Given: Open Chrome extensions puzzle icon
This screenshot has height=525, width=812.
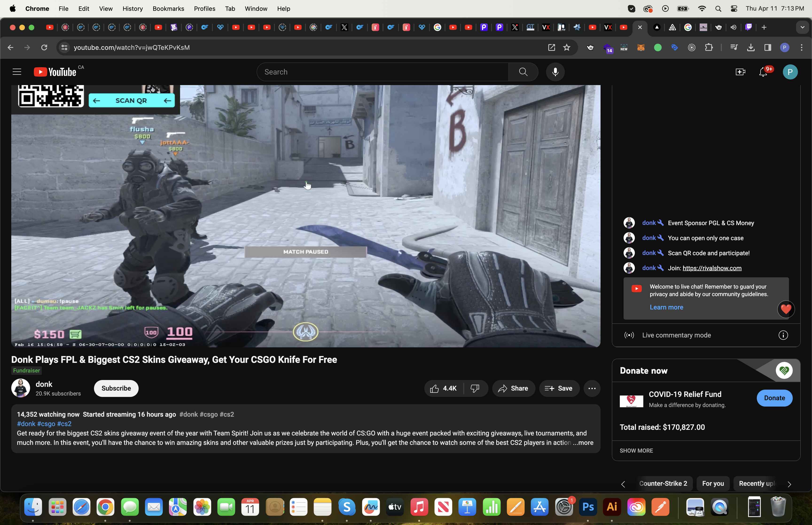Looking at the screenshot, I should click(709, 47).
